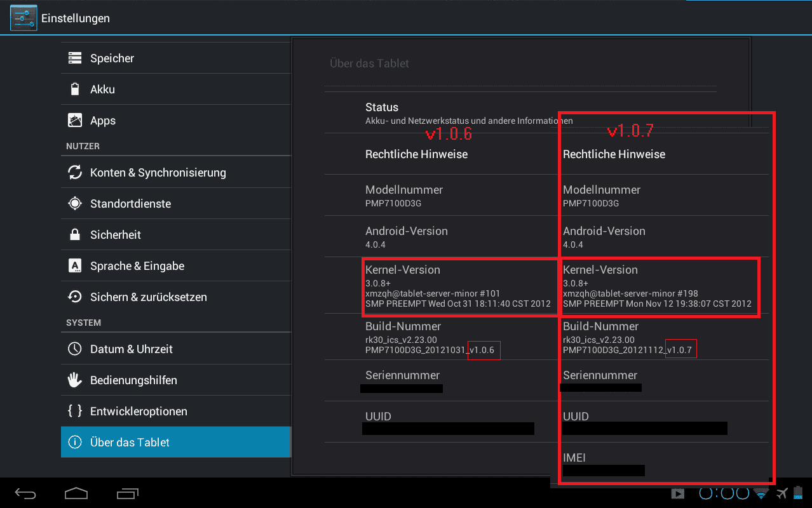Tap the letter A icon for Sprache & Eingabe
Screen dimensions: 812x508
click(x=75, y=266)
